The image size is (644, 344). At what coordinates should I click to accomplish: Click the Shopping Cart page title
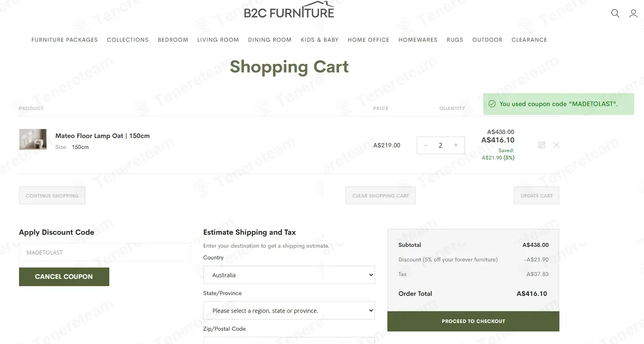[x=289, y=67]
